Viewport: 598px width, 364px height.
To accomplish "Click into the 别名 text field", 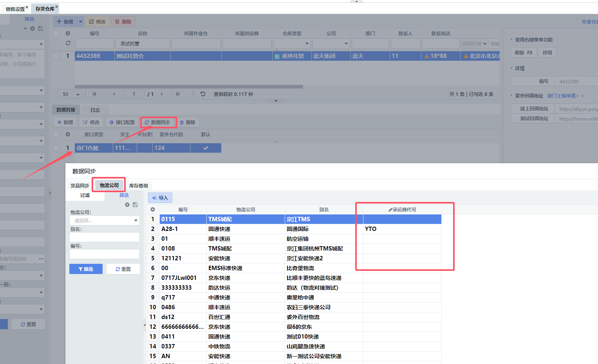I will point(105,237).
